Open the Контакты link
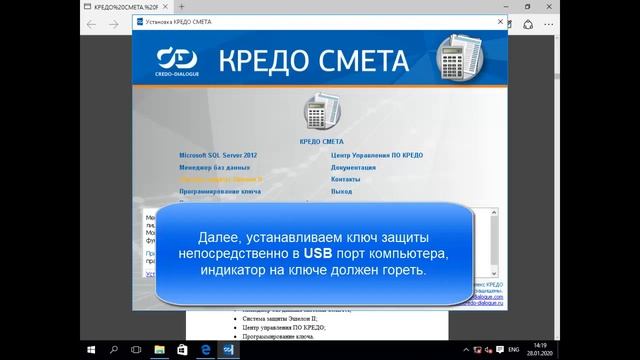Screen dimensions: 640x360 [x=345, y=179]
